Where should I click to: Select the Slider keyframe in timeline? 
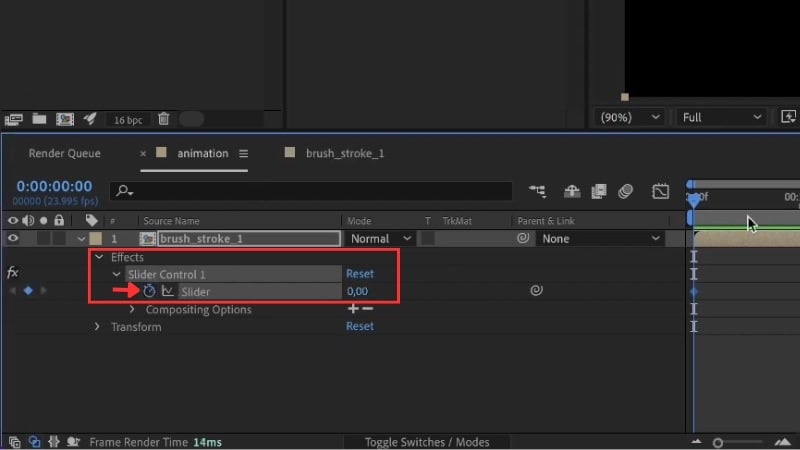[x=694, y=292]
